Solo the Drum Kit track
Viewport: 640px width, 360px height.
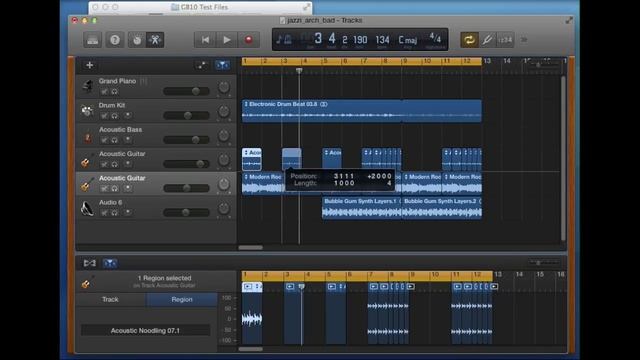click(x=115, y=116)
